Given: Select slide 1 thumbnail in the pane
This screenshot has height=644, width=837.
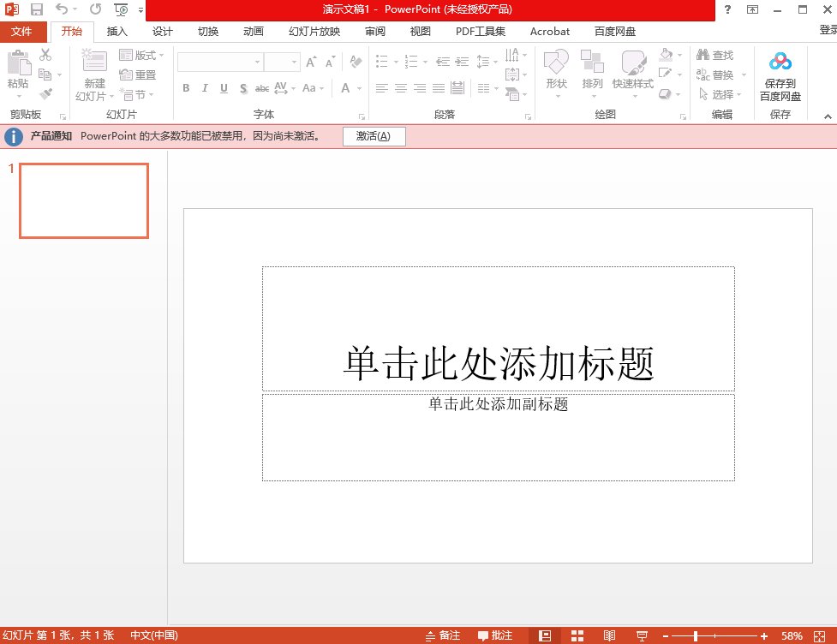Looking at the screenshot, I should tap(83, 200).
